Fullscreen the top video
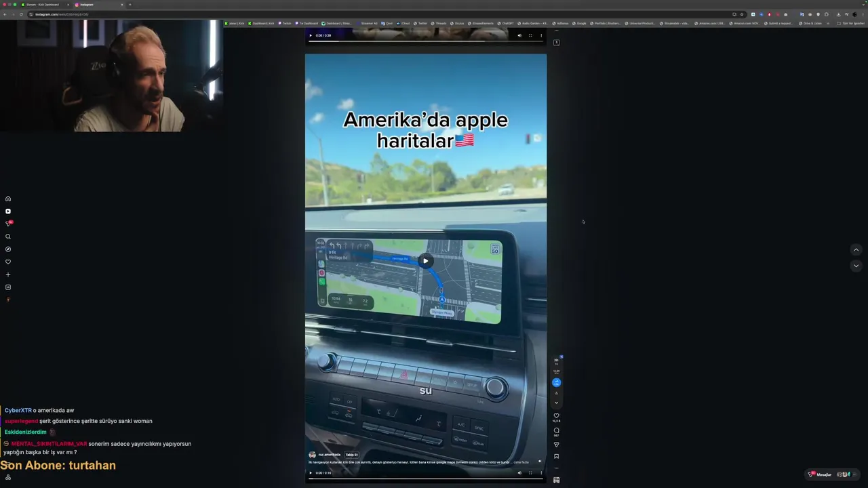 click(x=530, y=35)
